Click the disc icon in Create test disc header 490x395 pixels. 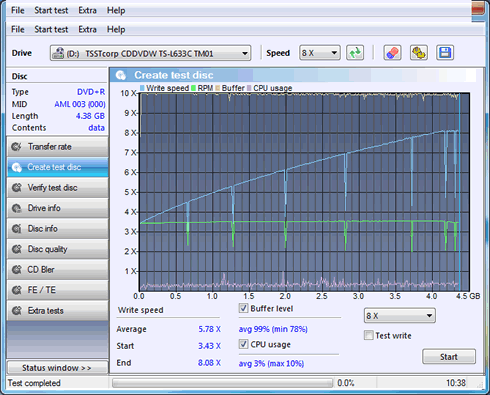(x=121, y=75)
